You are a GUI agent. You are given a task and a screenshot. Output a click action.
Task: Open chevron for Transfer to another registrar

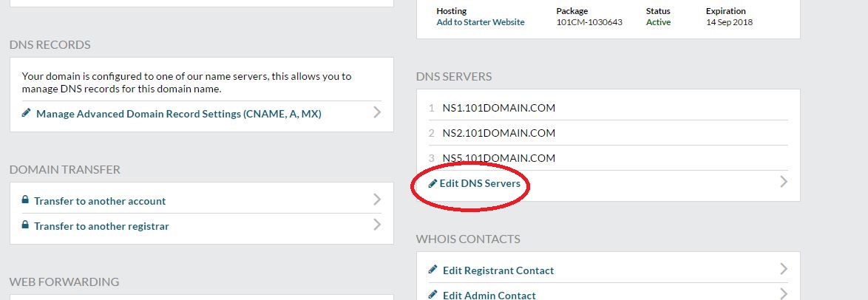tap(377, 224)
